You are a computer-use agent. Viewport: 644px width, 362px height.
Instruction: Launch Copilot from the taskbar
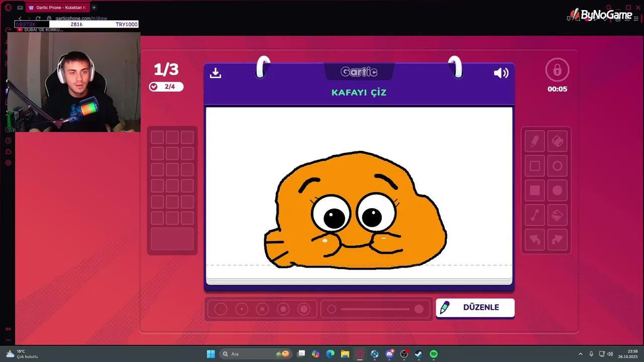click(315, 354)
